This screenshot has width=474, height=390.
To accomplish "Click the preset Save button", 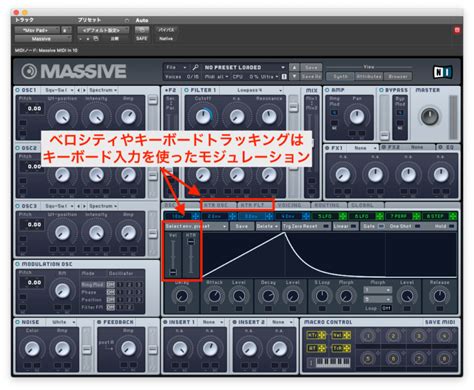I will point(311,67).
